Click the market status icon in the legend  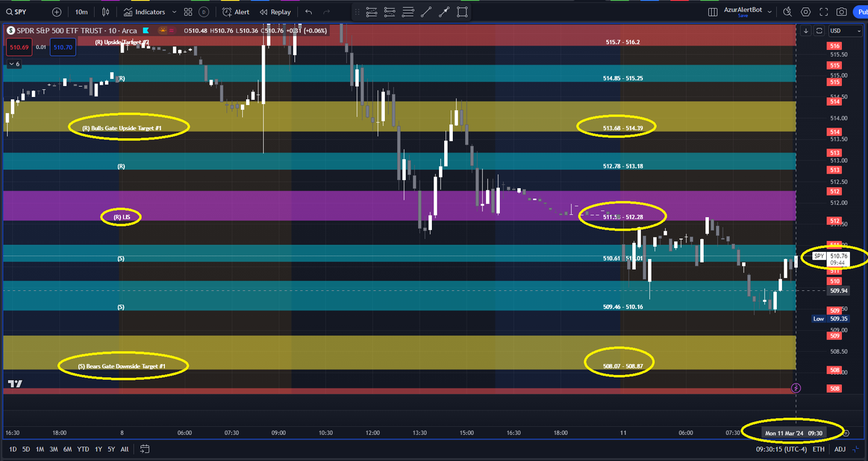coord(164,30)
